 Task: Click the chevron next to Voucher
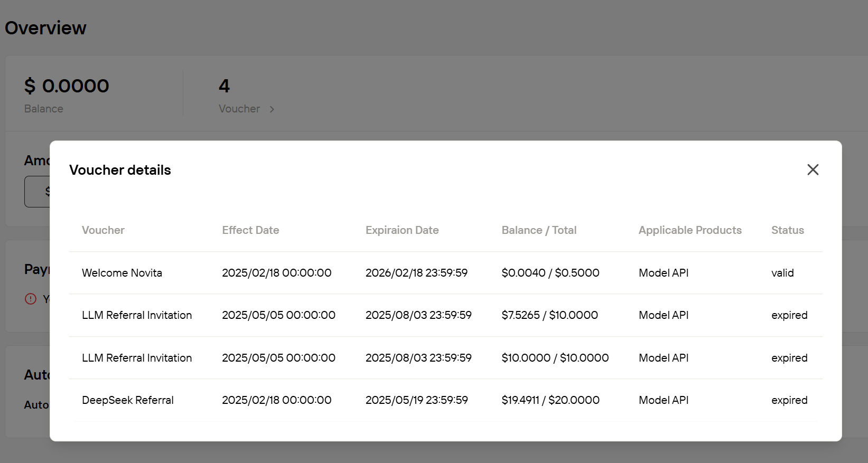point(272,109)
